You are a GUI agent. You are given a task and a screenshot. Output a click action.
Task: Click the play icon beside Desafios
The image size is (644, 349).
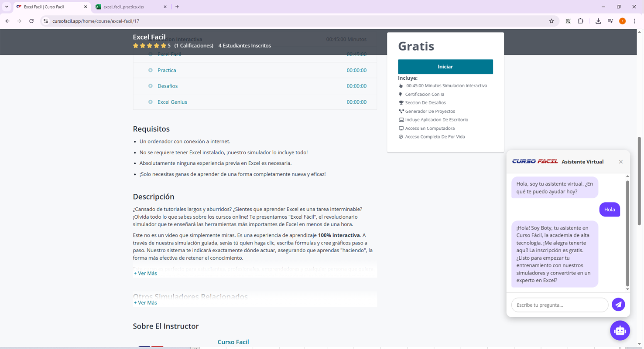(x=151, y=86)
